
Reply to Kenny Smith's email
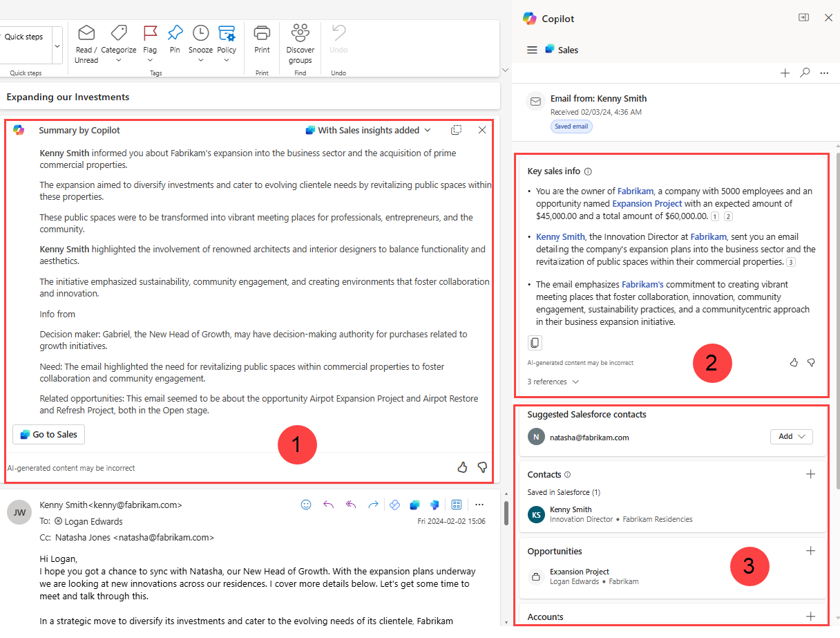pyautogui.click(x=328, y=505)
